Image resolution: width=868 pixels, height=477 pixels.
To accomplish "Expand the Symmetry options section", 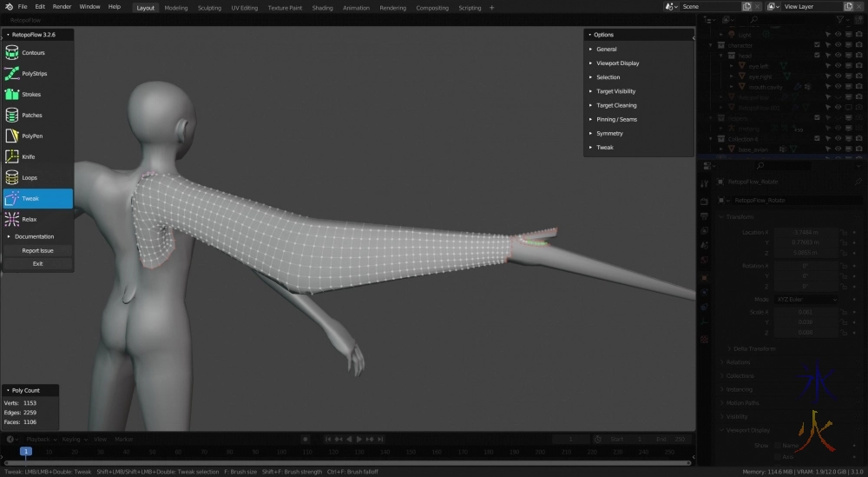I will (609, 134).
